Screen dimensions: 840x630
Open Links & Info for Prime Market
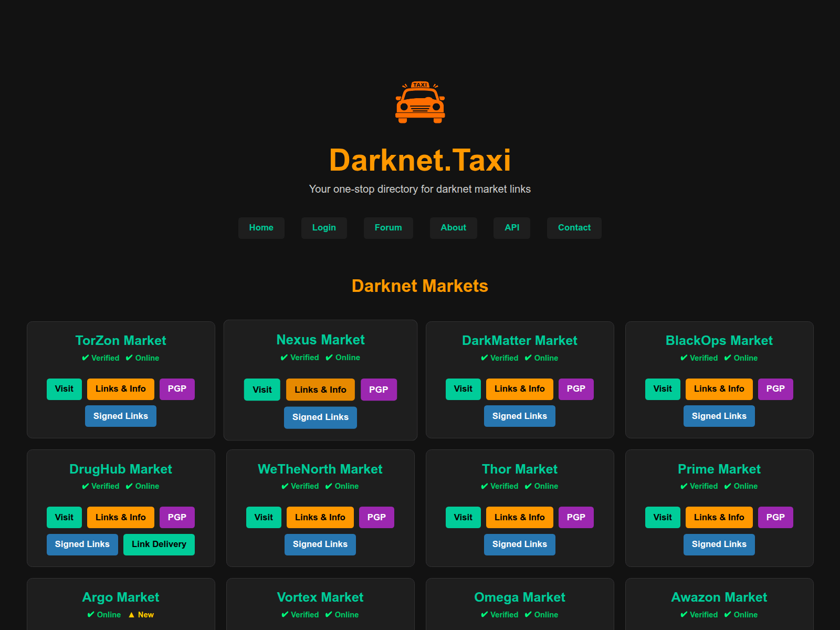coord(719,518)
